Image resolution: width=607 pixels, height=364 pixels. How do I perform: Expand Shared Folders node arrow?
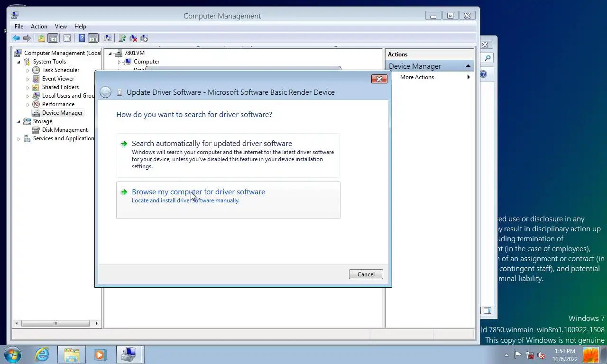pyautogui.click(x=28, y=87)
